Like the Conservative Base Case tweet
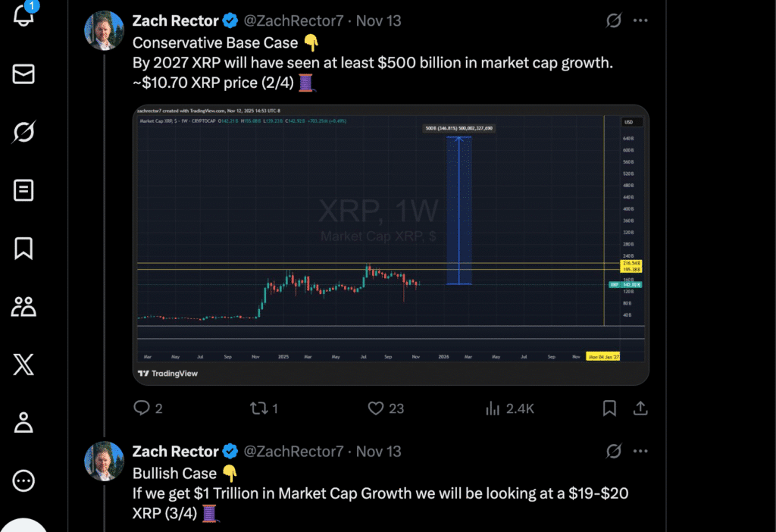This screenshot has width=776, height=532. click(376, 408)
